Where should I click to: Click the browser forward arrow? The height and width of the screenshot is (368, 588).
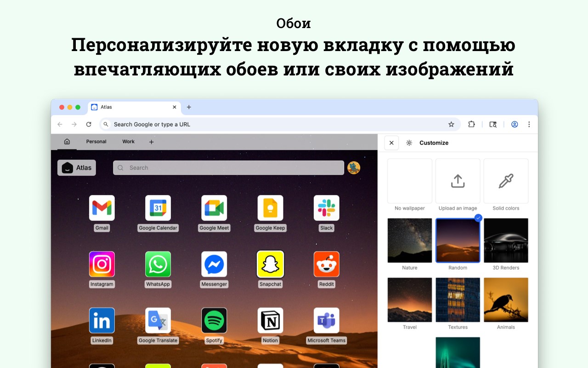74,124
